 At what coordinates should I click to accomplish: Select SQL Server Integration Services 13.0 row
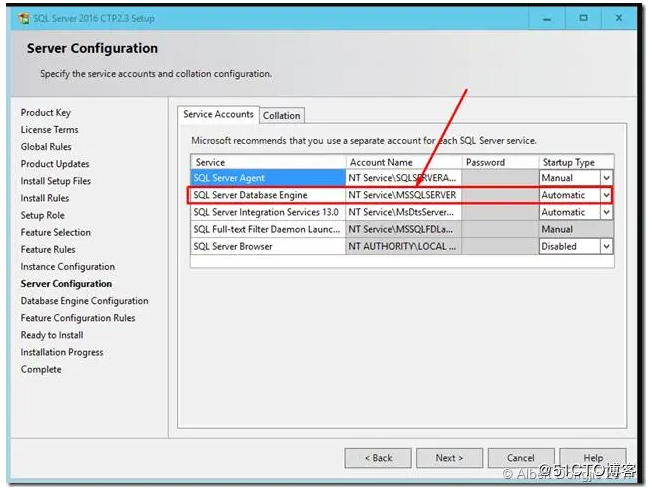coord(268,212)
